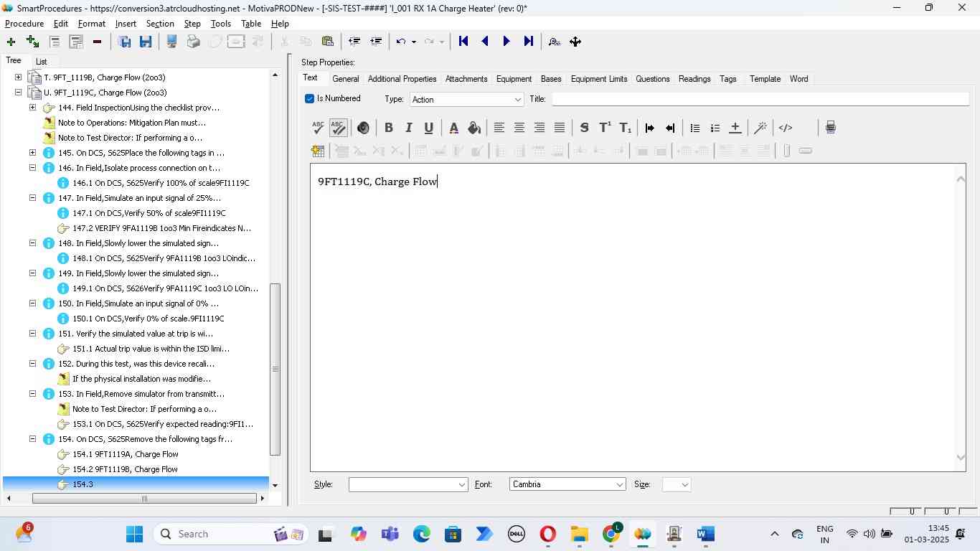This screenshot has width=980, height=551.
Task: Toggle the Is Numbered checkbox
Action: pos(310,99)
